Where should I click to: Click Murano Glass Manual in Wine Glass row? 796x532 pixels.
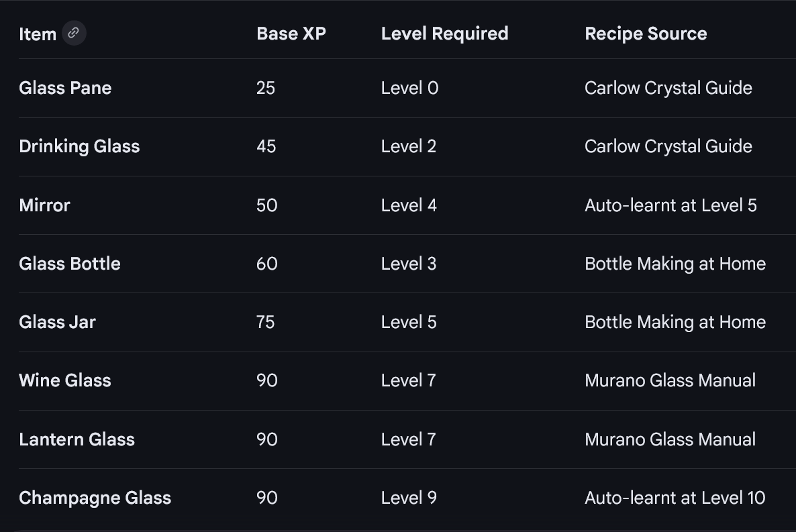pos(670,380)
